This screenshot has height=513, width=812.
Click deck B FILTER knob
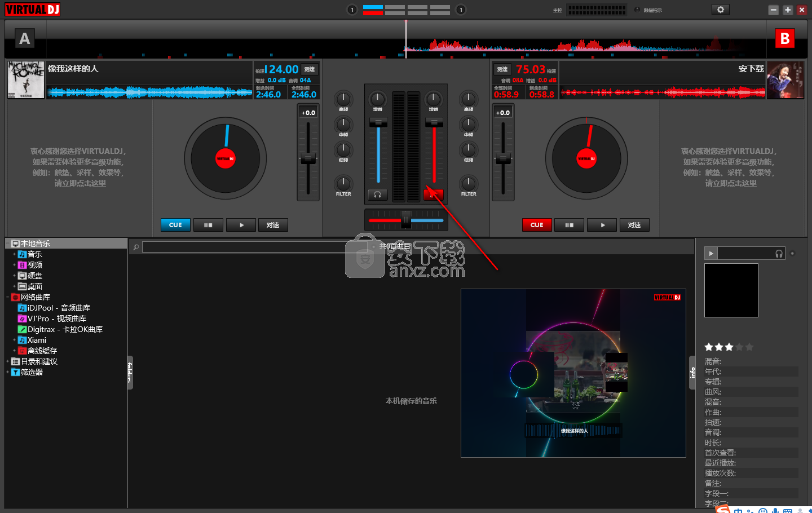(469, 183)
